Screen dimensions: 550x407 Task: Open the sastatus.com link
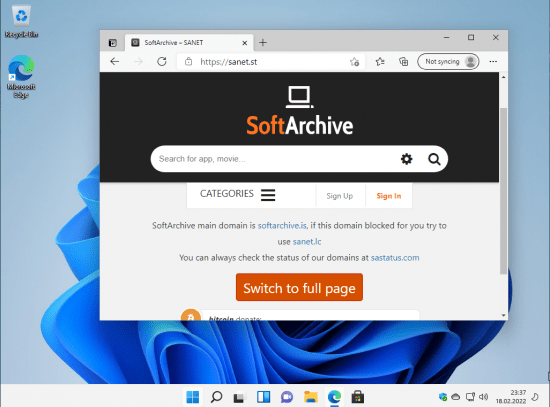395,258
